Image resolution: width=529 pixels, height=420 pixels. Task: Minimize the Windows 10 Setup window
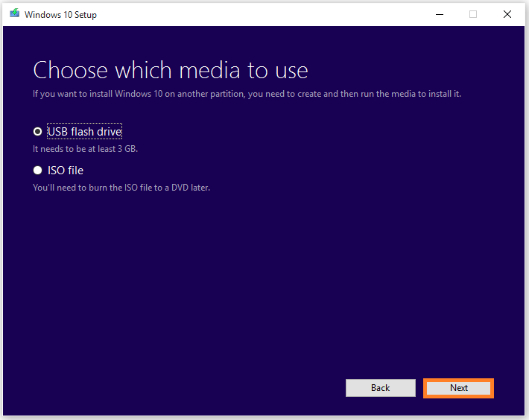440,14
